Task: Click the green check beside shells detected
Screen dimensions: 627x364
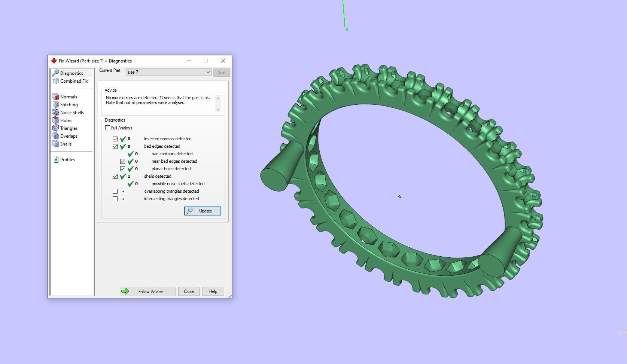Action: pyautogui.click(x=123, y=176)
